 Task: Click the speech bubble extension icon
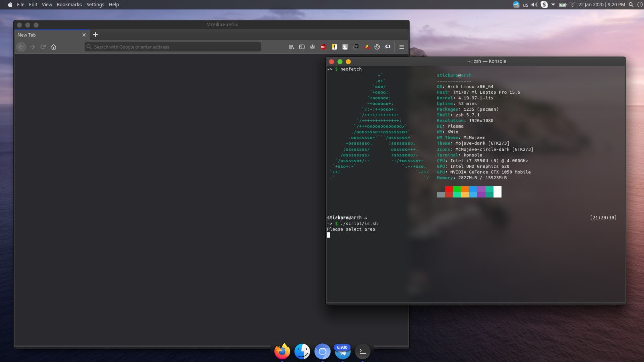point(388,47)
